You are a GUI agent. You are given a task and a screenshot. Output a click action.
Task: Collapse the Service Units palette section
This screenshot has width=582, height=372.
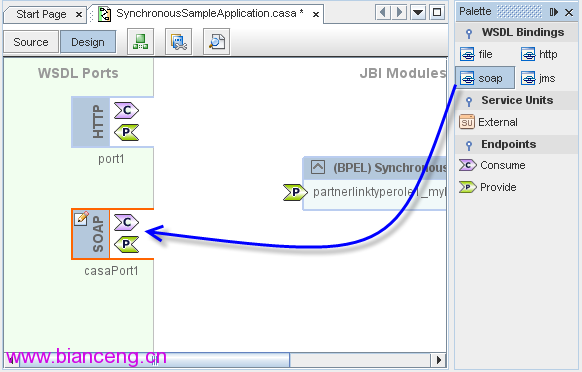coord(469,101)
